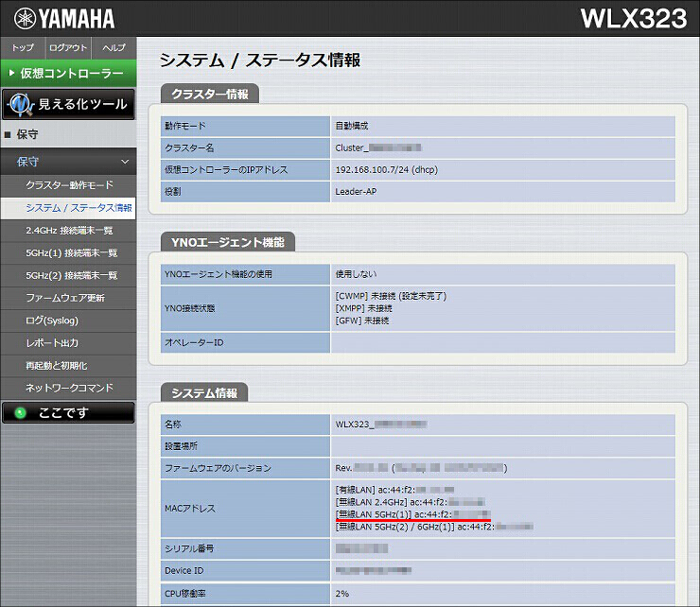
Task: Open the ヘルプ tab
Action: coord(114,48)
